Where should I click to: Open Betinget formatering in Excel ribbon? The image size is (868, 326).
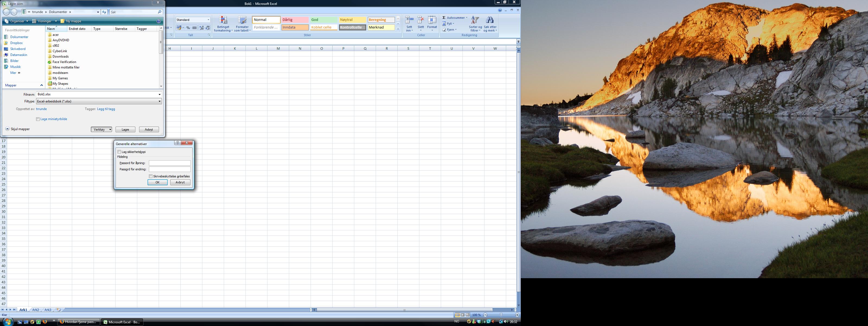pos(223,24)
